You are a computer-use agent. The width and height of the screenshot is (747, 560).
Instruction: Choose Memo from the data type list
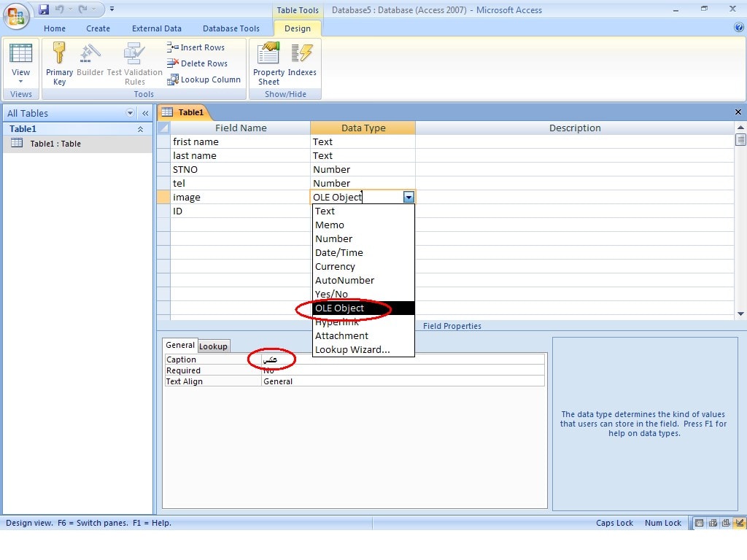[363, 225]
